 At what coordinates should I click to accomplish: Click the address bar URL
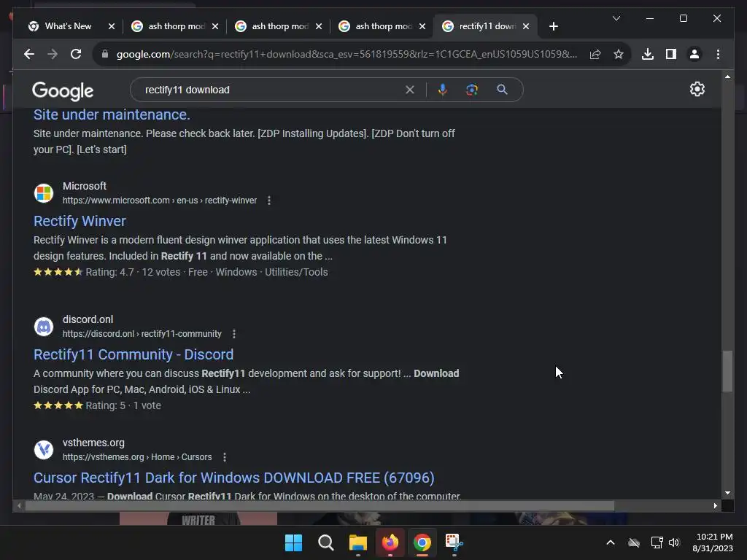click(347, 54)
